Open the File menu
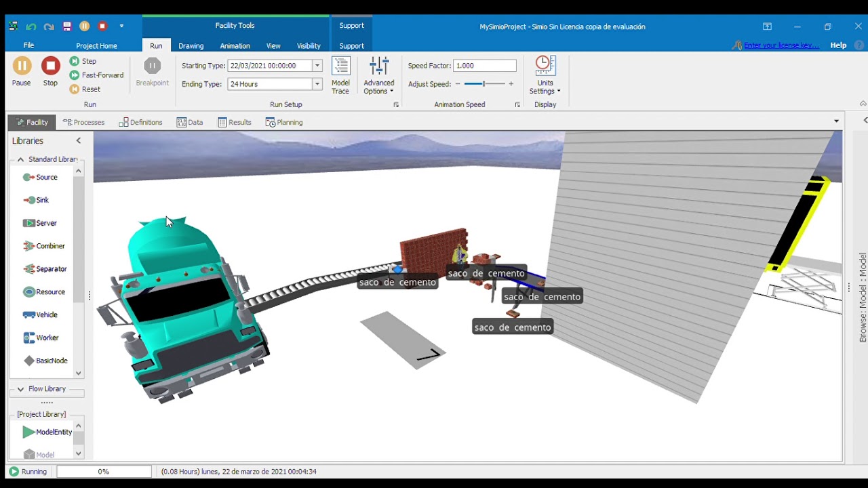Viewport: 868px width, 488px height. 28,45
